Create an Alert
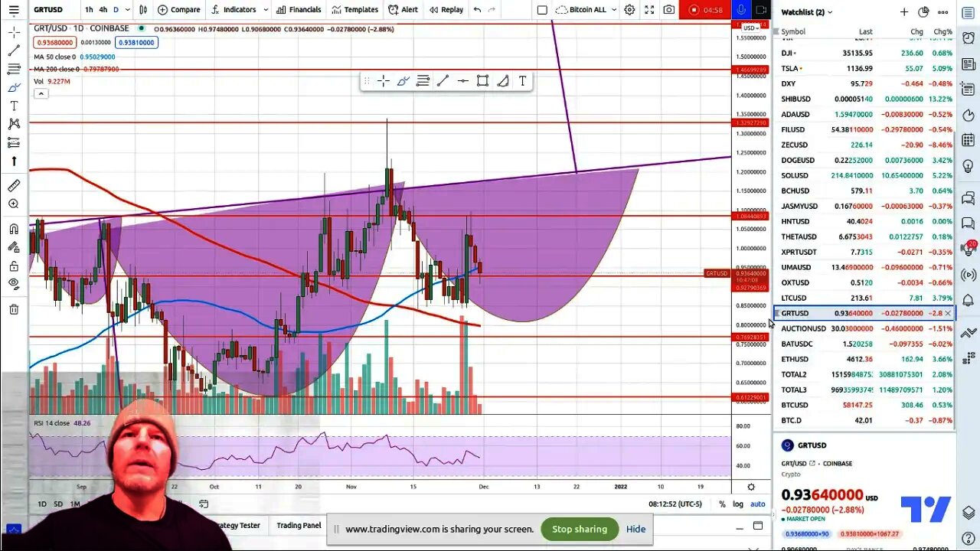Viewport: 980px width, 551px height. pyautogui.click(x=403, y=10)
